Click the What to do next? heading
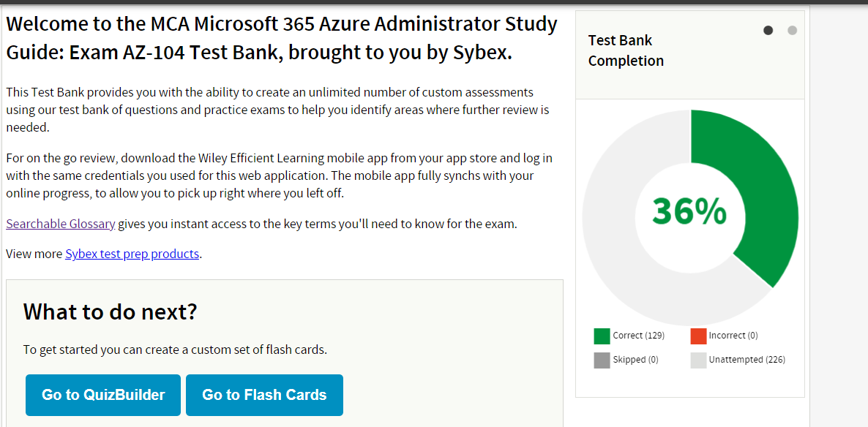 point(111,312)
